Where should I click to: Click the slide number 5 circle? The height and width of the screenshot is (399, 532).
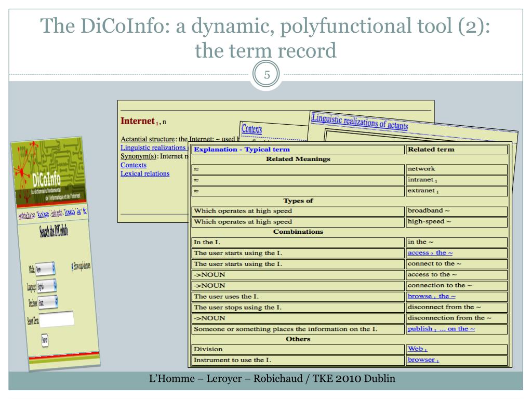(267, 74)
